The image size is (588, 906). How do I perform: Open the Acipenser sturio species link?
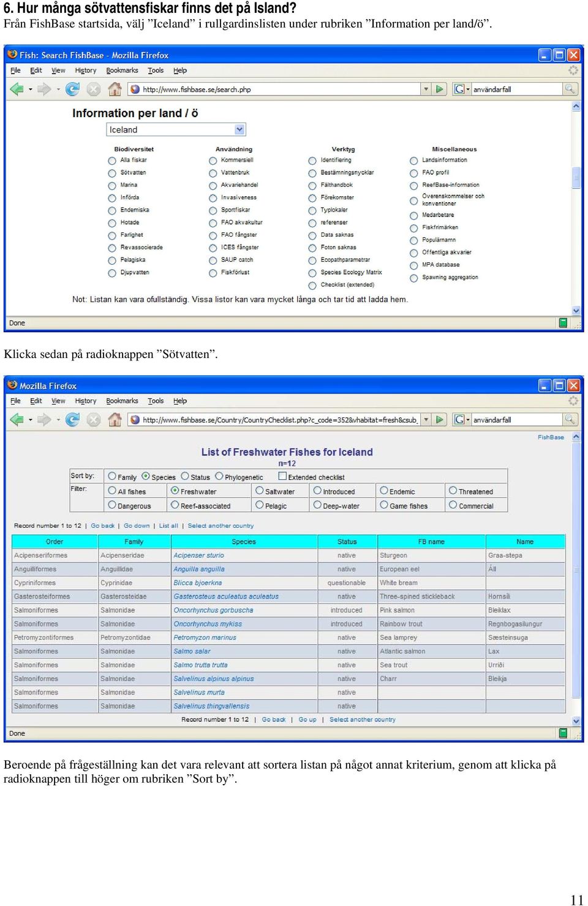[198, 555]
